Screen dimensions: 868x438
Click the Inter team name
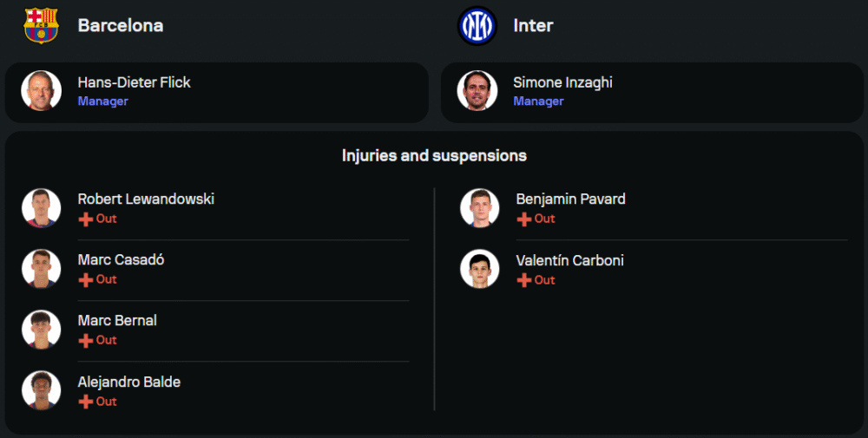[533, 26]
